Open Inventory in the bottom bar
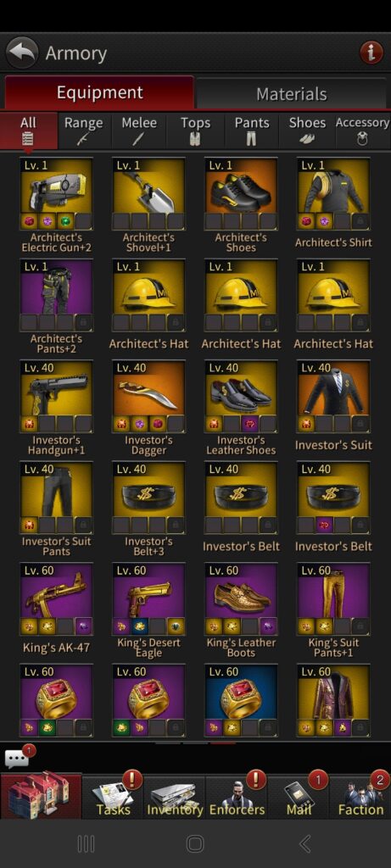This screenshot has width=391, height=868. point(175,796)
